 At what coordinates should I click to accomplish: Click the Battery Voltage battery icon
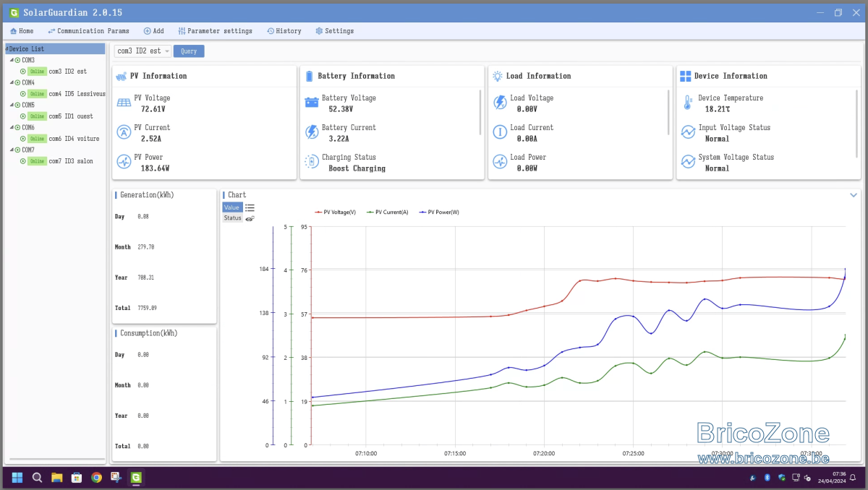tap(312, 103)
